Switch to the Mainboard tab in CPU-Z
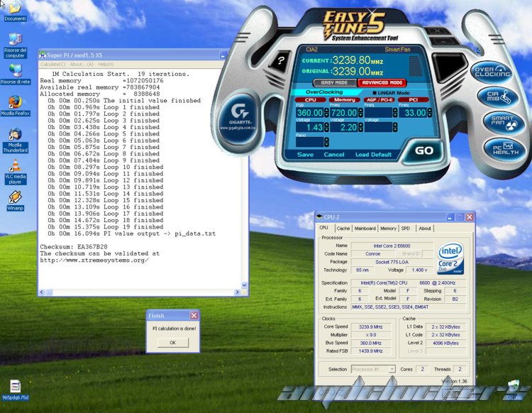This screenshot has width=532, height=413. (365, 228)
